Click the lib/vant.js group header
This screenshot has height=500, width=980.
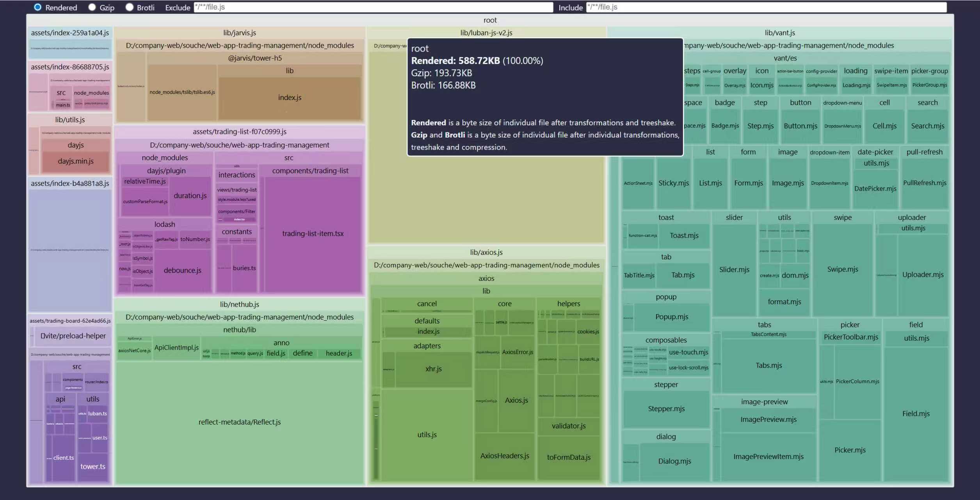(779, 33)
